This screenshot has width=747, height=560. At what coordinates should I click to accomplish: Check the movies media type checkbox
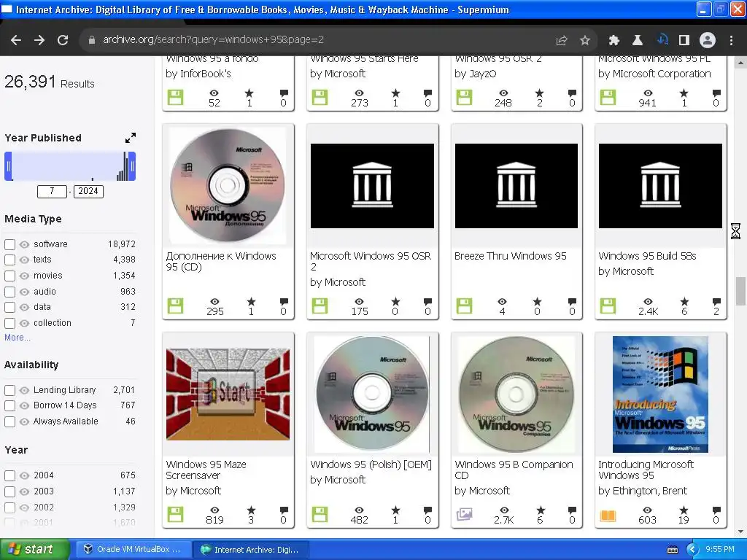10,276
